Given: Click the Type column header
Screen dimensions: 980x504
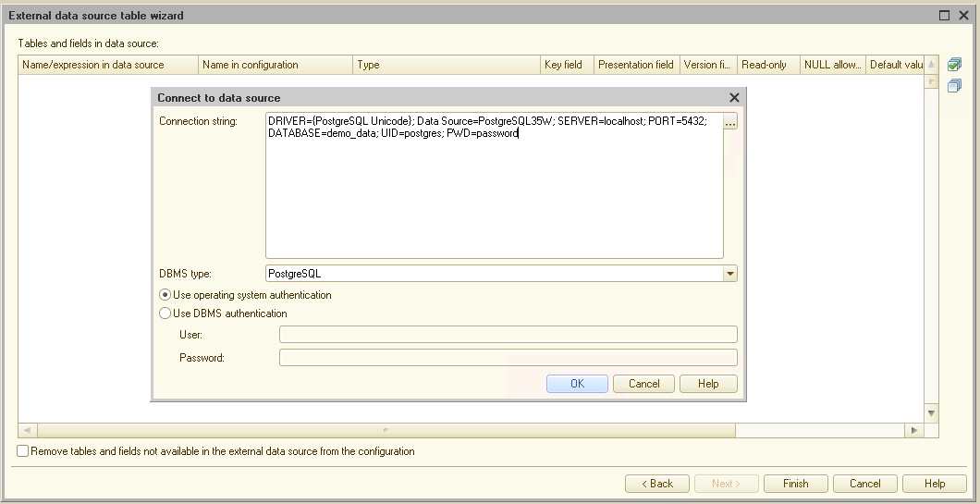Looking at the screenshot, I should [447, 65].
